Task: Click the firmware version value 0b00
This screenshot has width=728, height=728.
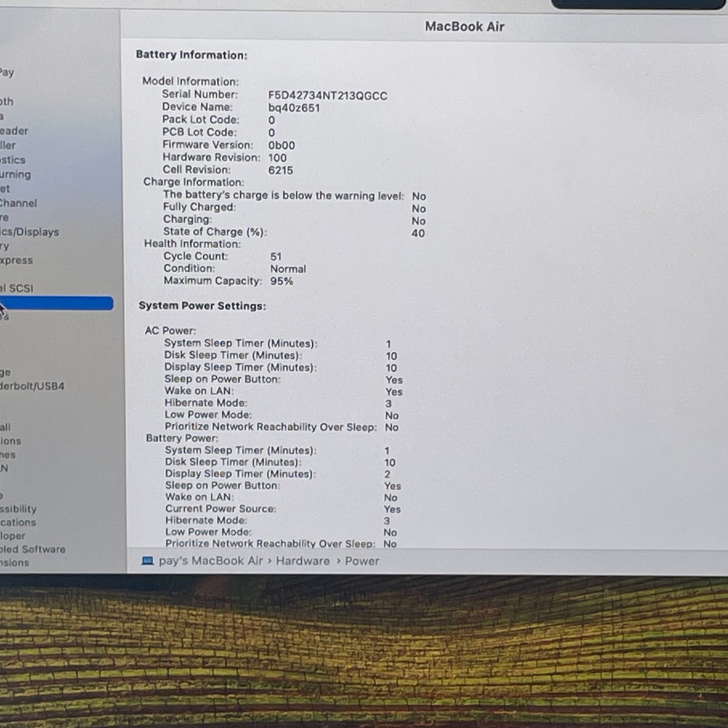Action: 281,146
